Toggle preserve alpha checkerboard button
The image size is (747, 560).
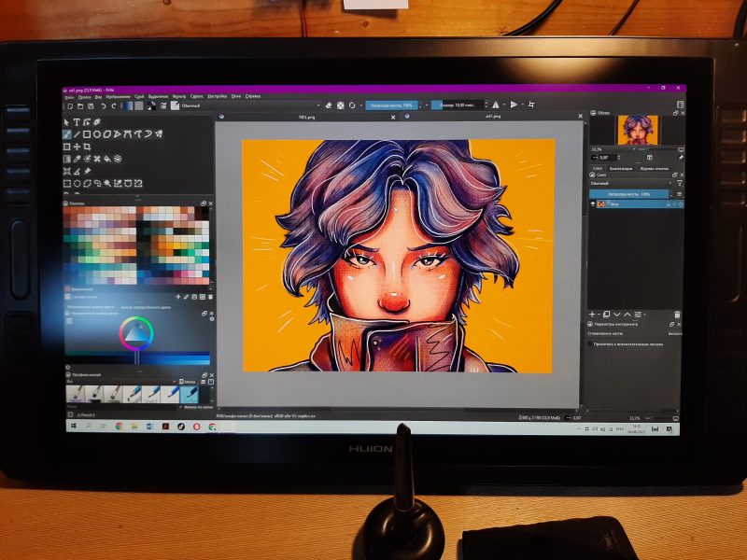[340, 105]
